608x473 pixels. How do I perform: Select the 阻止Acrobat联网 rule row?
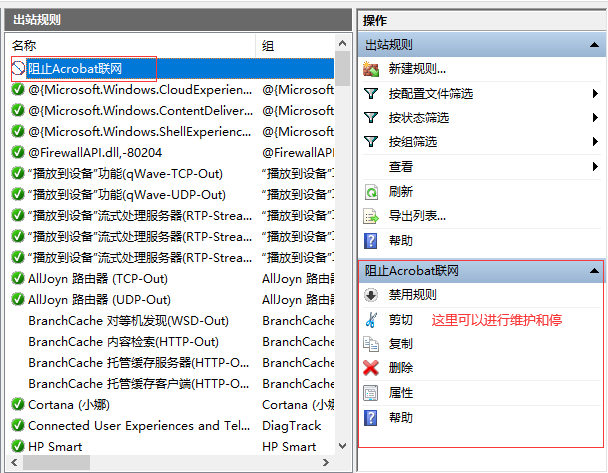tap(171, 69)
